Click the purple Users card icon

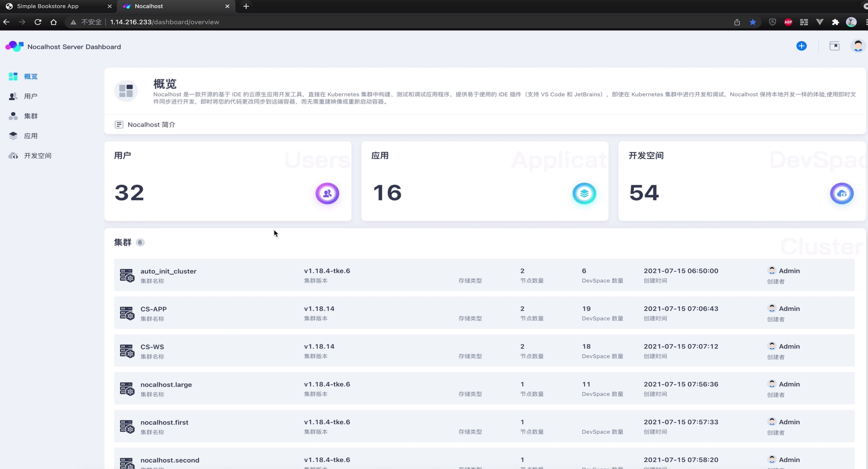tap(327, 193)
